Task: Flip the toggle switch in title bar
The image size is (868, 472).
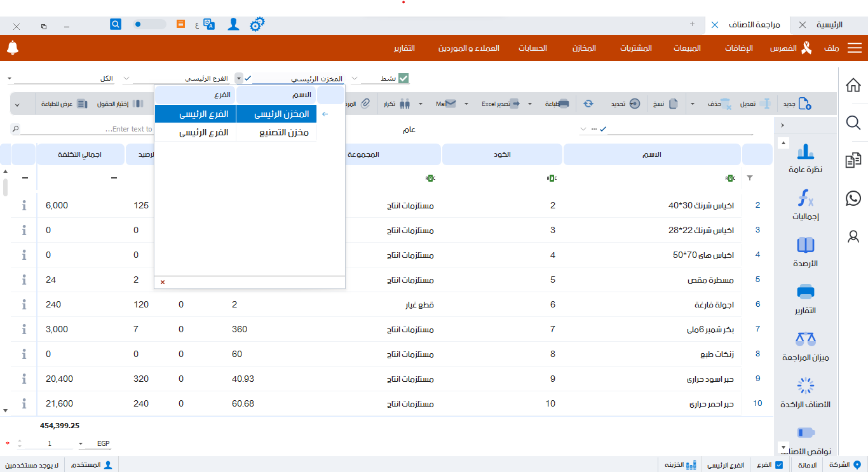Action: 149,24
